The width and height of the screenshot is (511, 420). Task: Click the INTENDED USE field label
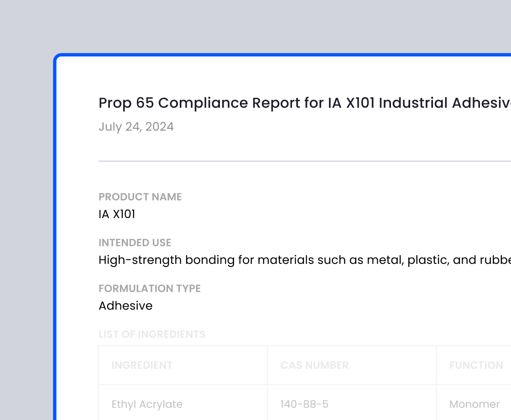click(x=135, y=242)
